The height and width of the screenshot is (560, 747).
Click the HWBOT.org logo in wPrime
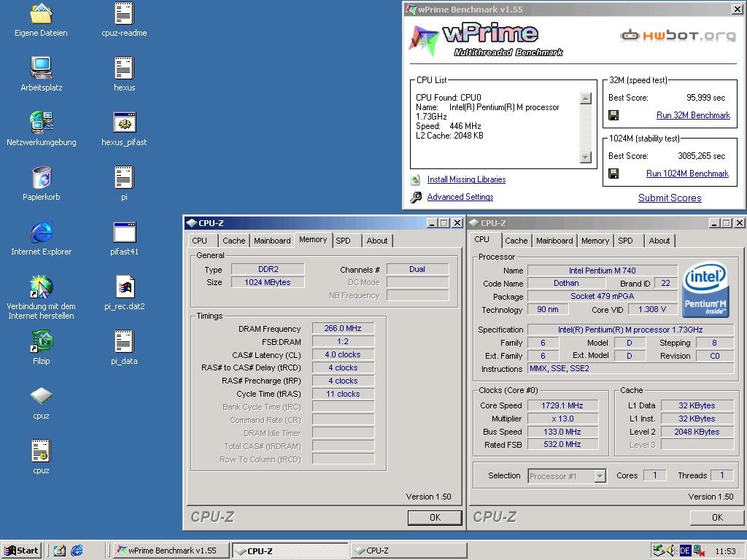point(678,36)
